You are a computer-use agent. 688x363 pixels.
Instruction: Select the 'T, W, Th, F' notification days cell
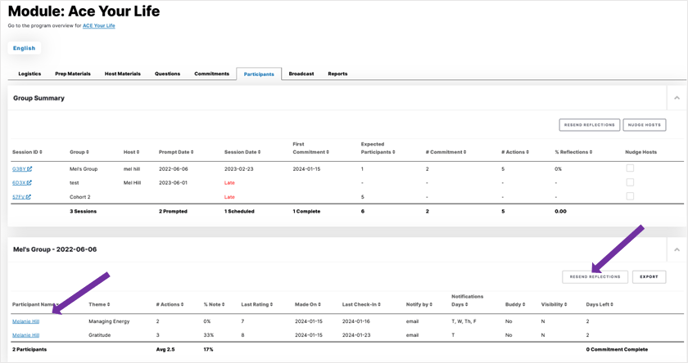point(464,321)
